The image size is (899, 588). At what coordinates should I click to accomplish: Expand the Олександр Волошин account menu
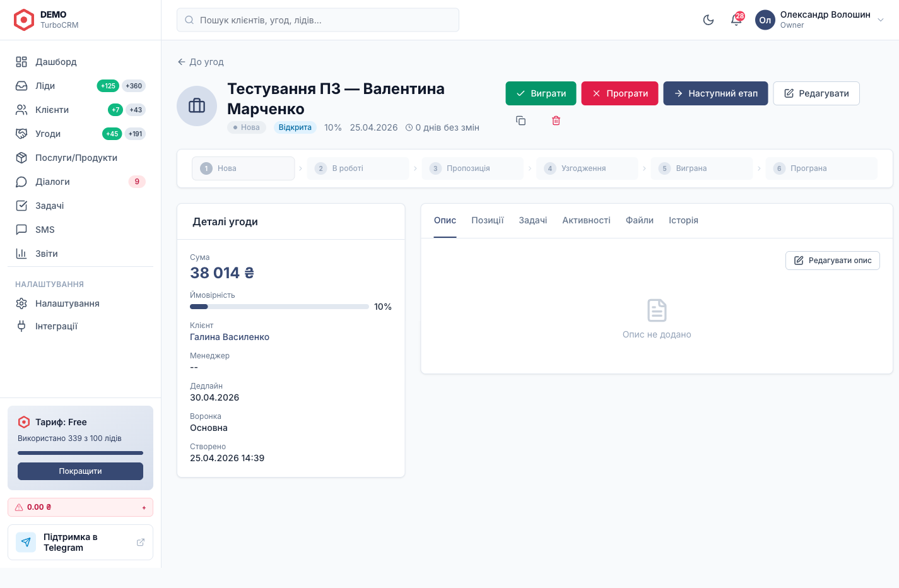click(x=881, y=20)
